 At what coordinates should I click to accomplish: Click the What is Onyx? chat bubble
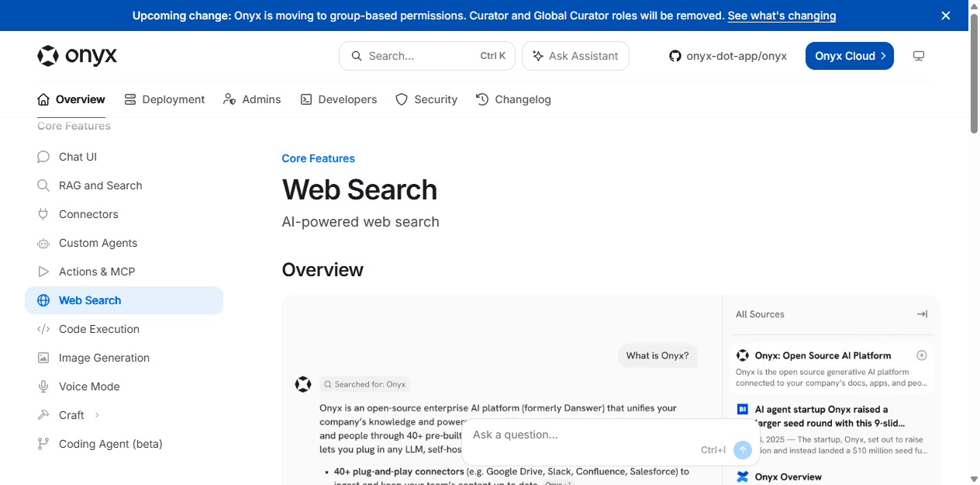(x=657, y=355)
